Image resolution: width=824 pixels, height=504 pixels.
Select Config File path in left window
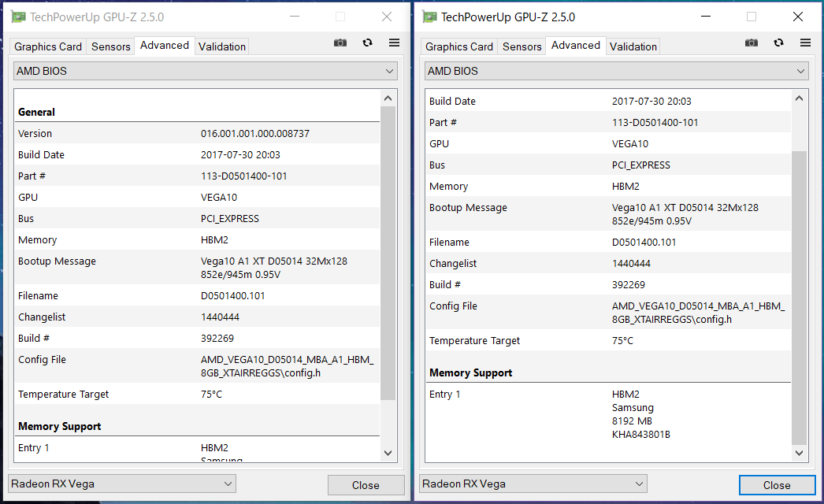click(287, 366)
